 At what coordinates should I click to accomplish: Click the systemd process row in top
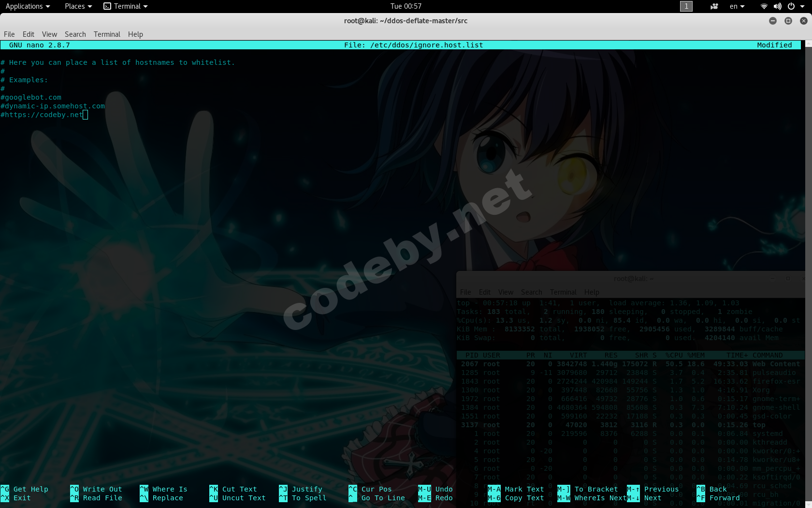click(630, 433)
